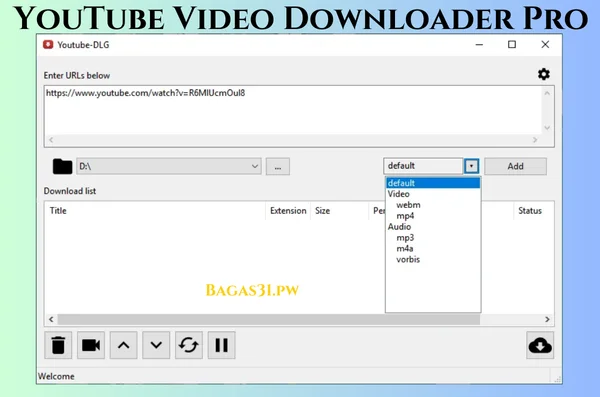Click the default format text field
This screenshot has width=600, height=397.
(423, 166)
